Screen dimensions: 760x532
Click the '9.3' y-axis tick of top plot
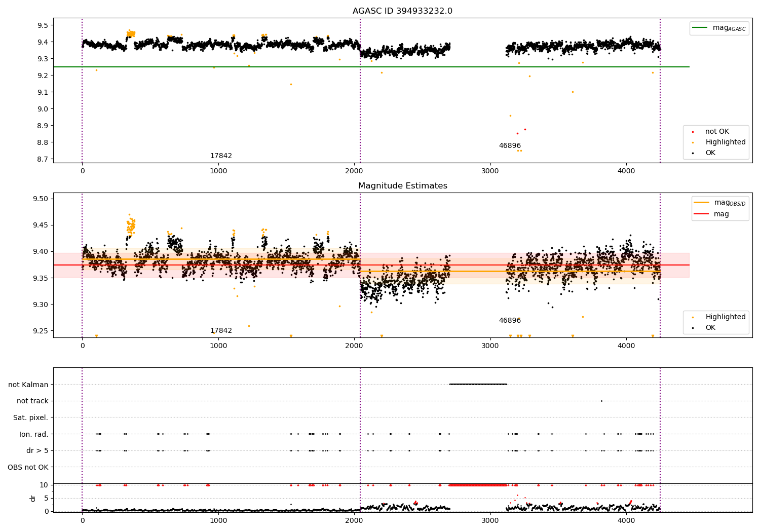tap(43, 59)
